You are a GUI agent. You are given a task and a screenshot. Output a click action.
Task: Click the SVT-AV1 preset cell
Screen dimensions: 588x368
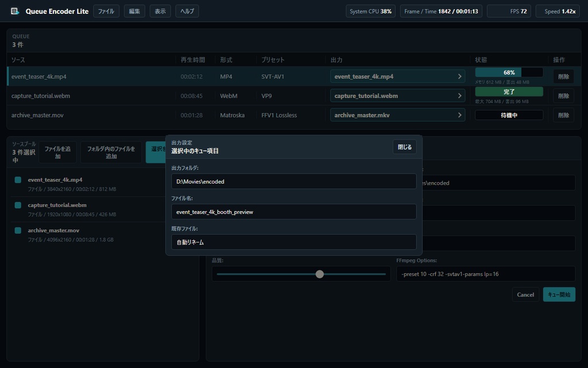[x=273, y=76]
